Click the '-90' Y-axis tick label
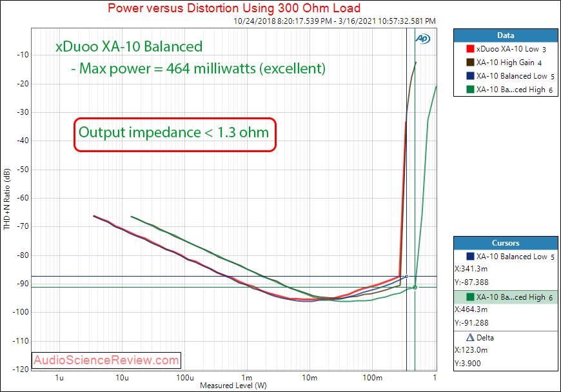 (23, 284)
